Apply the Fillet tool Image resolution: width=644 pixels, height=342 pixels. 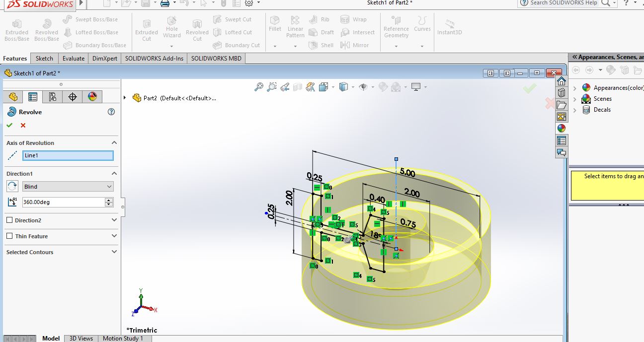pos(275,24)
